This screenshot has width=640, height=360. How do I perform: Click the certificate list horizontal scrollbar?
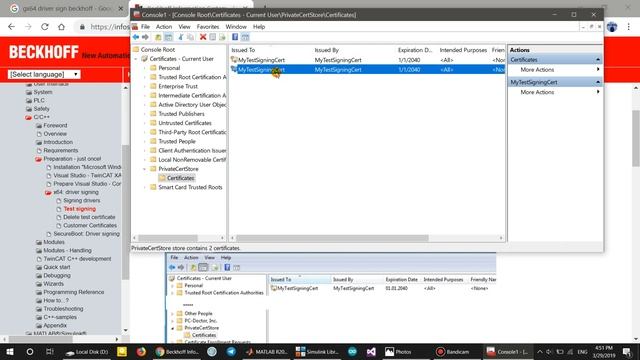click(x=332, y=238)
